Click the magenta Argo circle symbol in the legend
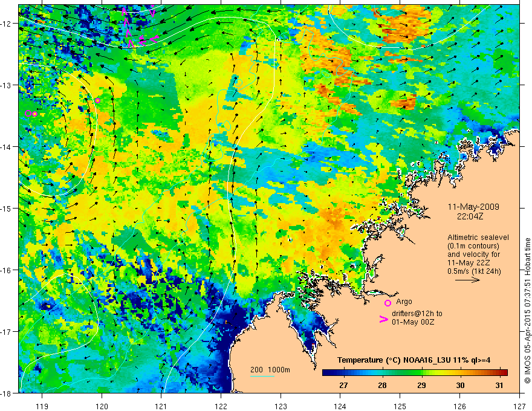532x411 pixels. click(x=388, y=303)
